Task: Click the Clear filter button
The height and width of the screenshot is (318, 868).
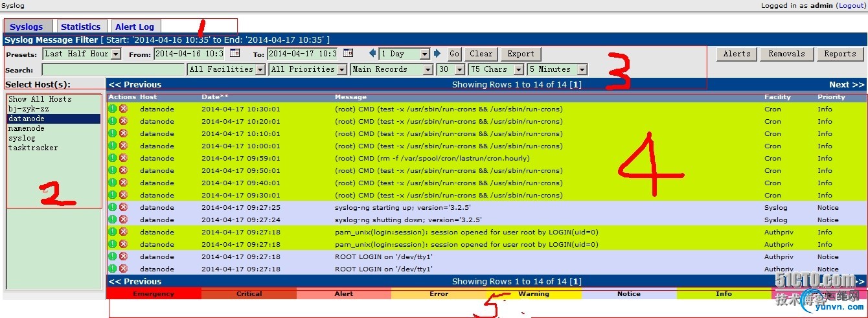Action: (481, 54)
